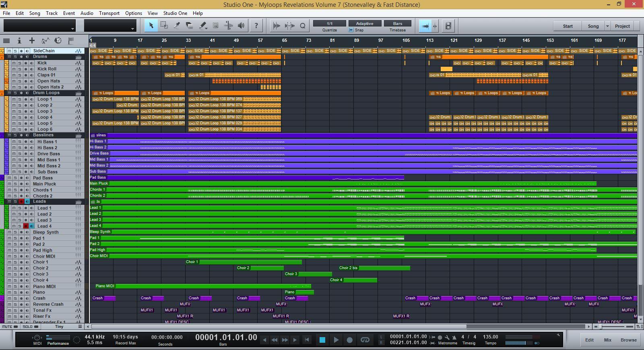Open the Audio menu
Screen dimensions: 644x350
click(x=87, y=13)
